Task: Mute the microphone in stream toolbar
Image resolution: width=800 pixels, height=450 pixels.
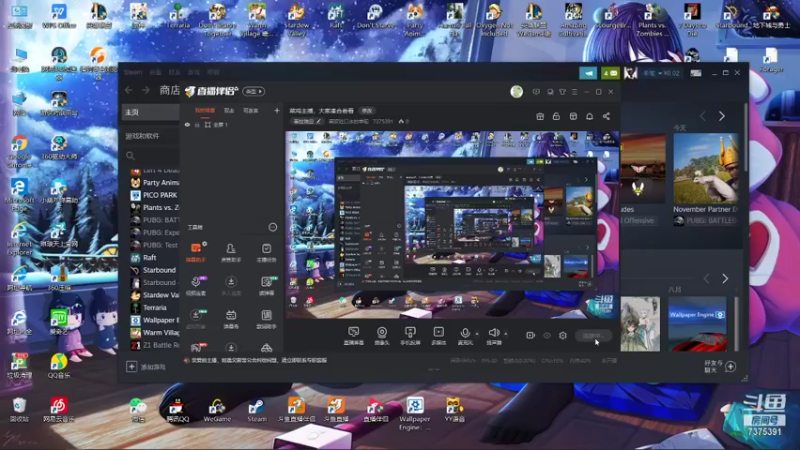Action: [x=465, y=333]
